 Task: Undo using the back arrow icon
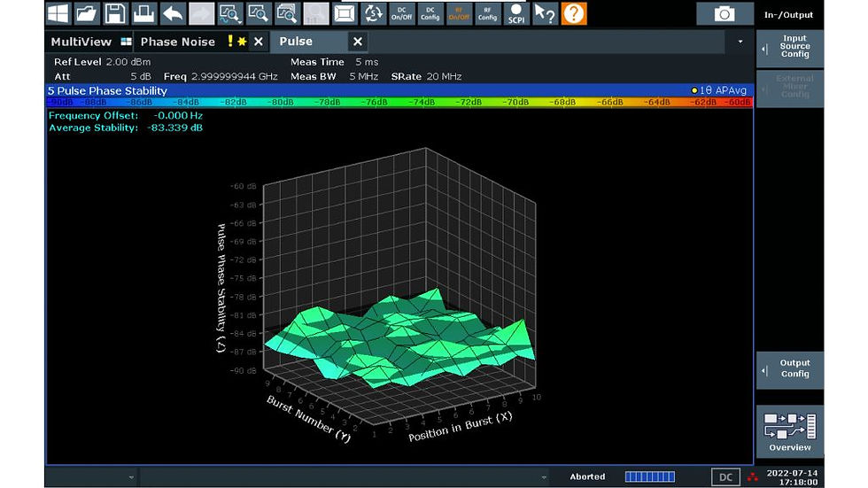(x=172, y=12)
